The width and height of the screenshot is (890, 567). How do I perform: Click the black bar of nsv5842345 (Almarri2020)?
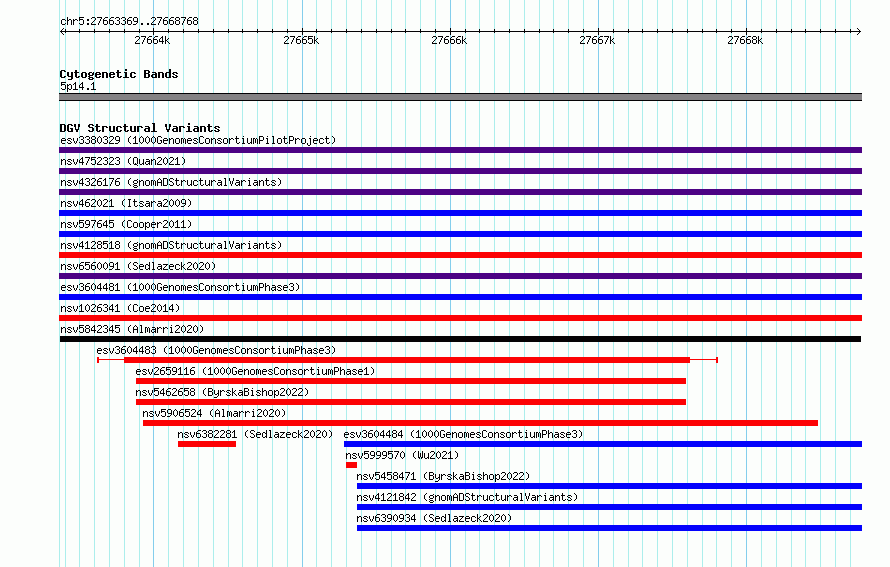click(x=460, y=339)
